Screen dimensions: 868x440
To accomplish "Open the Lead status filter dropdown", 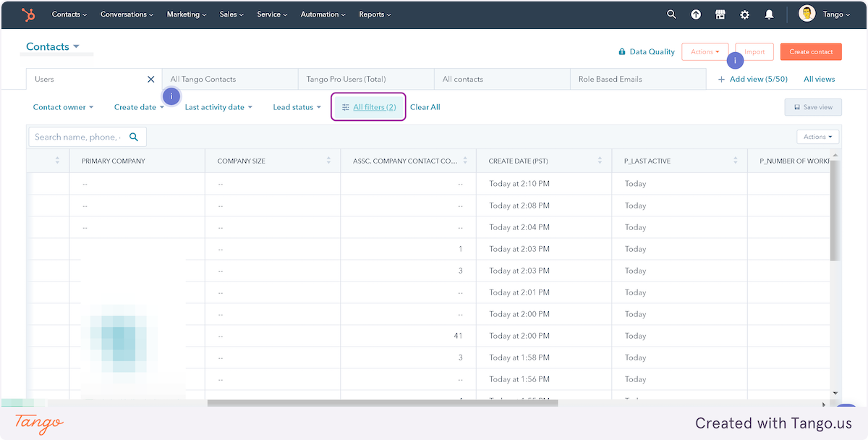I will click(297, 107).
